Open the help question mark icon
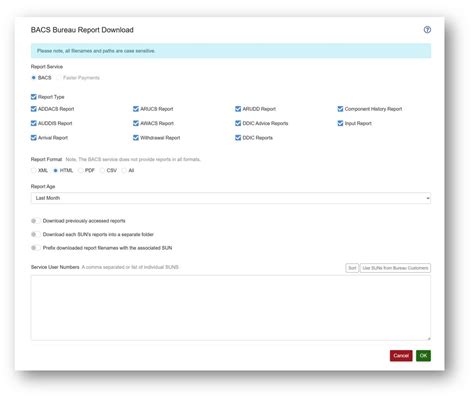This screenshot has width=474, height=400. click(x=427, y=30)
